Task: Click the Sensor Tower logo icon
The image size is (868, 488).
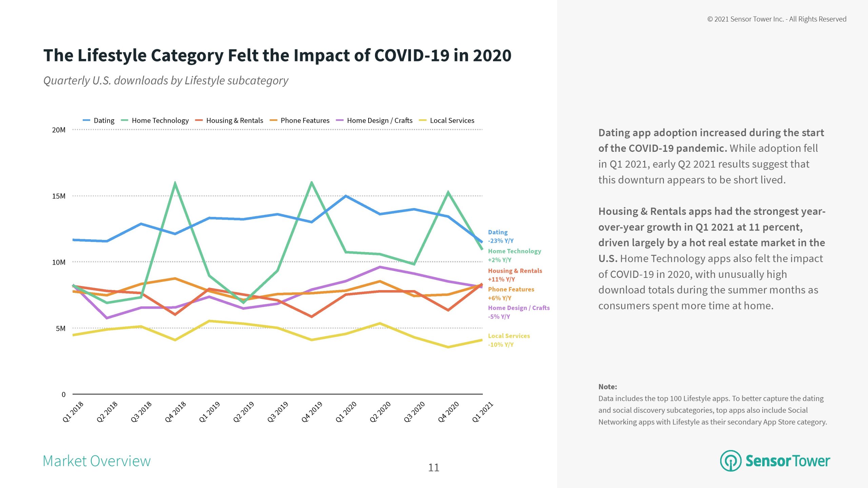Action: [x=730, y=461]
